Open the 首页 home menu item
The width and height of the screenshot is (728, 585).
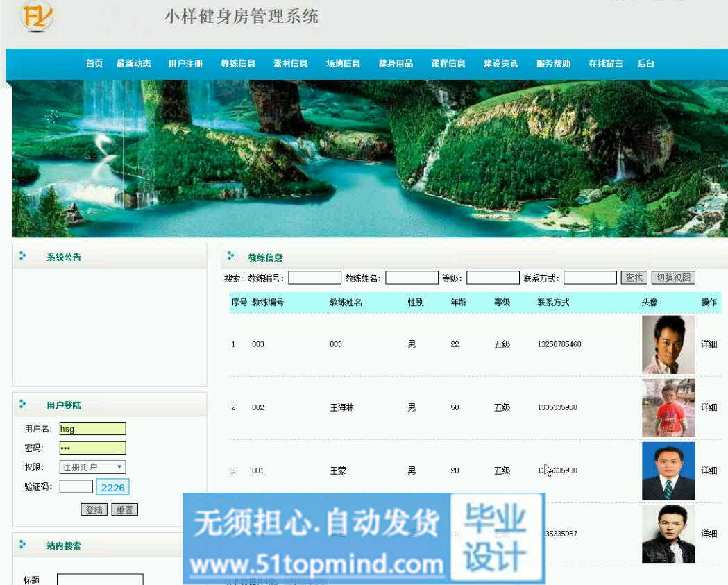click(x=94, y=63)
